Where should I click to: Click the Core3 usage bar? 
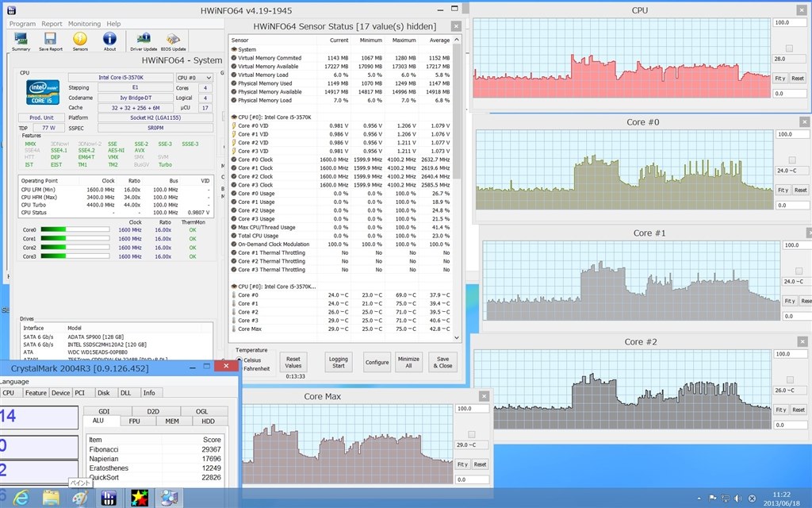(75, 256)
